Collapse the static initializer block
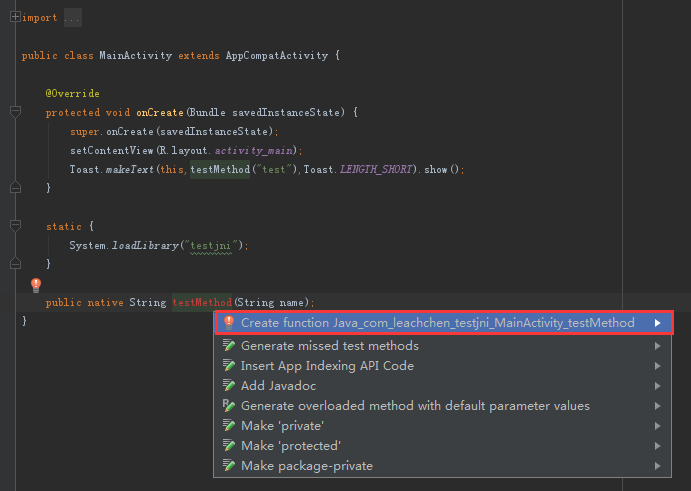The width and height of the screenshot is (691, 491). click(x=15, y=226)
